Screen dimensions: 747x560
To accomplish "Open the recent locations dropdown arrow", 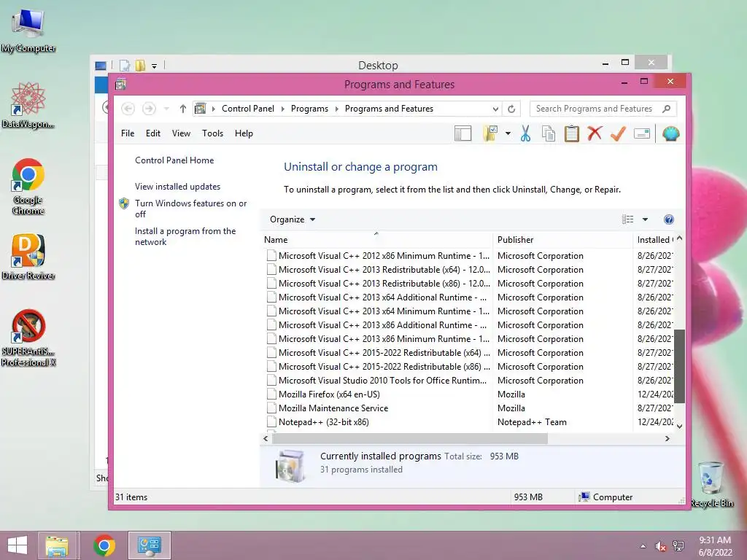I will click(166, 109).
